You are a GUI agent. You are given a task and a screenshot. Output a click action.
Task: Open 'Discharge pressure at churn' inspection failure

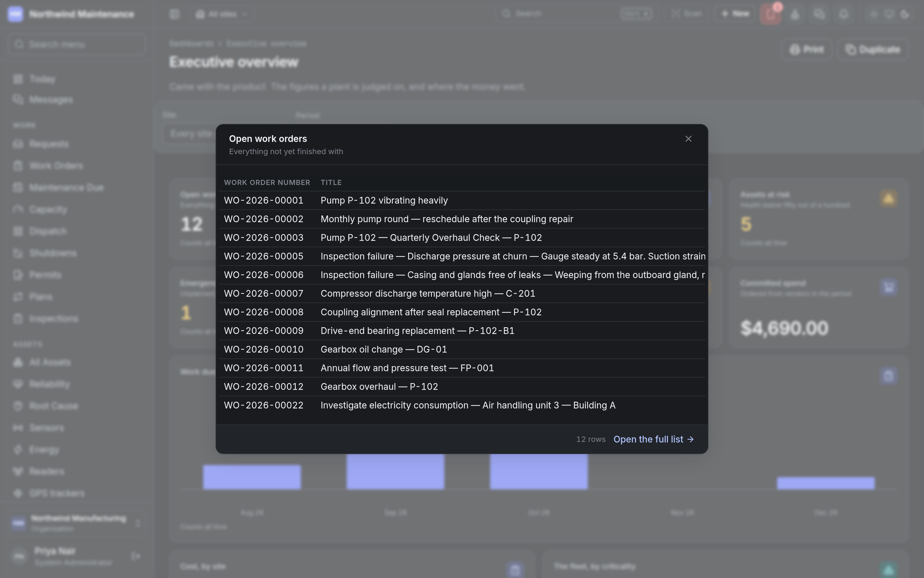513,257
